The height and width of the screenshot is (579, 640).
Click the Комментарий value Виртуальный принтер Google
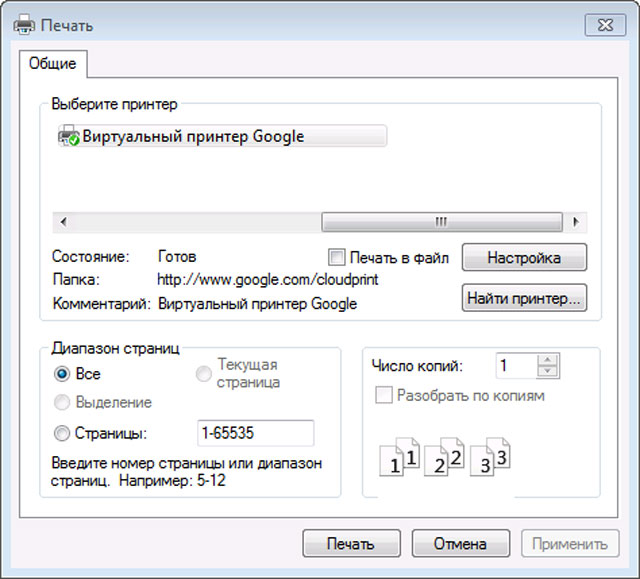(258, 304)
